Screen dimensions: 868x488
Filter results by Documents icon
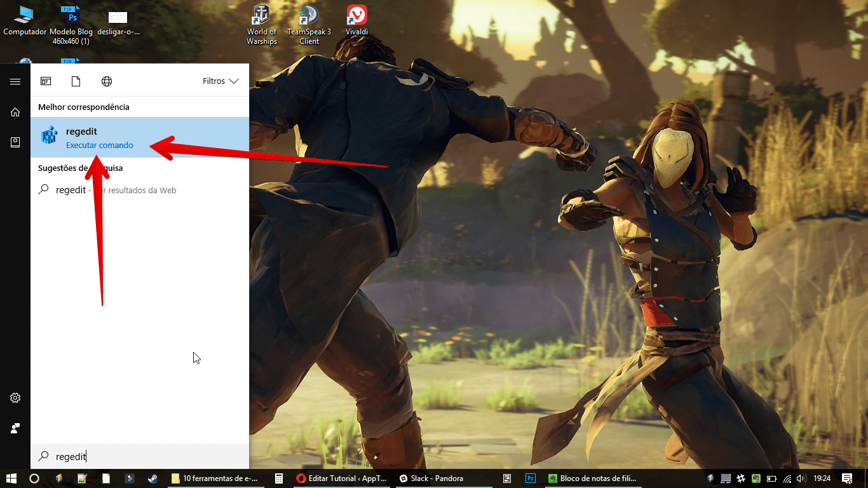pos(76,81)
